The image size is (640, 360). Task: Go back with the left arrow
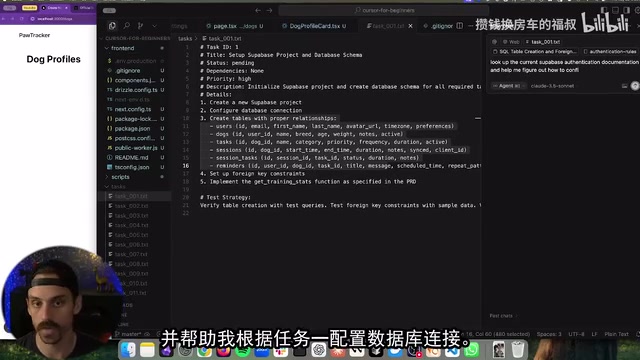(258, 10)
